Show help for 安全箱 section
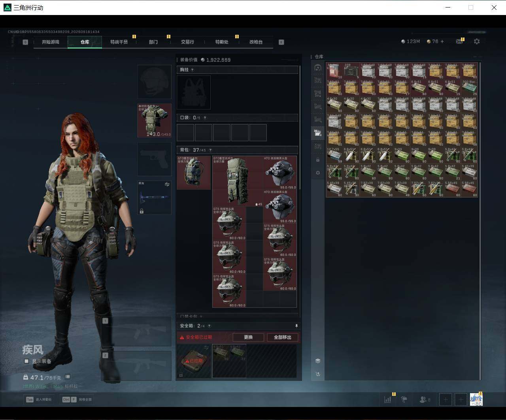Viewport: 506px width, 420px height. (x=209, y=326)
